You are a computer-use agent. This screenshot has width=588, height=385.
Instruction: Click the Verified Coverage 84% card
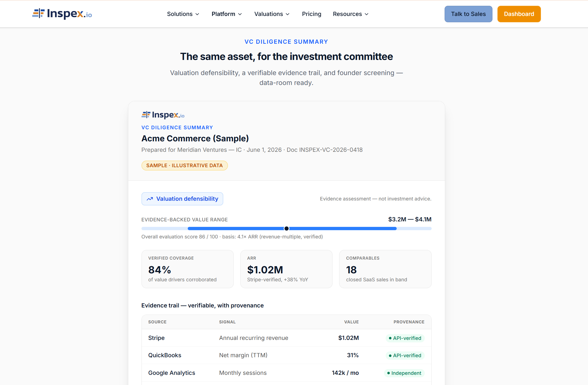click(187, 269)
